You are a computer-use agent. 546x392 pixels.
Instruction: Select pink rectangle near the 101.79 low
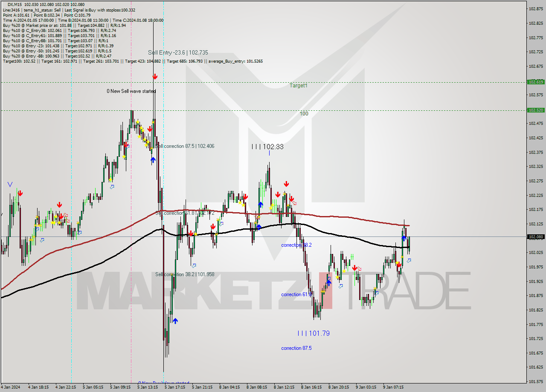coord(325,290)
